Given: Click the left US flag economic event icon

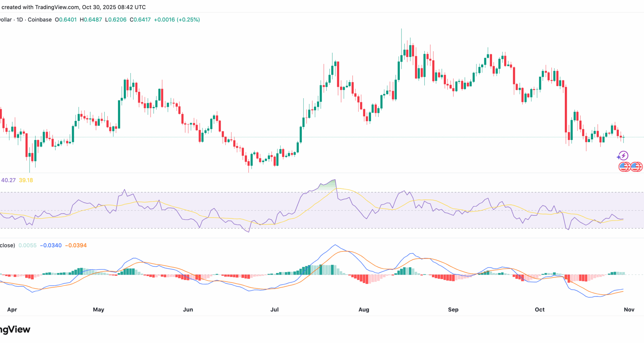Looking at the screenshot, I should tap(624, 166).
